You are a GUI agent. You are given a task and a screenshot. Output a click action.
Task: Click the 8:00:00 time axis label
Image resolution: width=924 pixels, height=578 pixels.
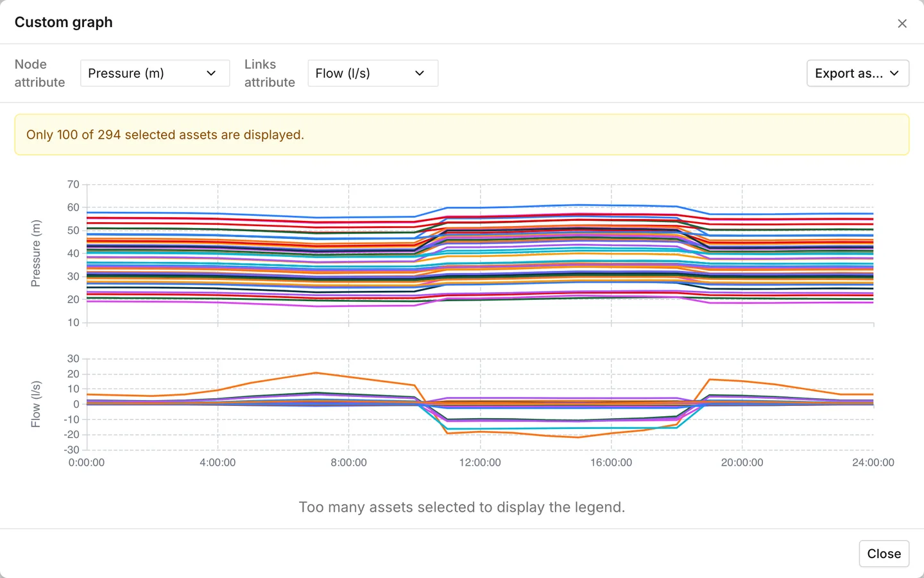coord(348,462)
